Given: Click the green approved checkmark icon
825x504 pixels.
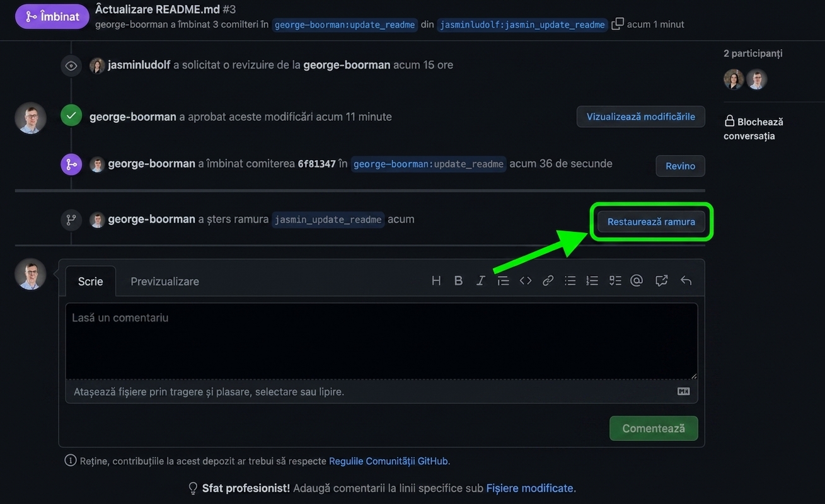Looking at the screenshot, I should pyautogui.click(x=71, y=116).
